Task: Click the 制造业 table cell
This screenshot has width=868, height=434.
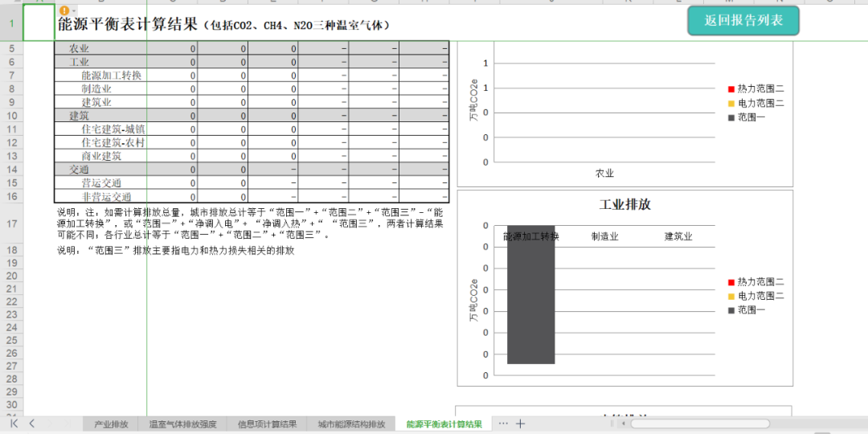Action: click(x=100, y=88)
